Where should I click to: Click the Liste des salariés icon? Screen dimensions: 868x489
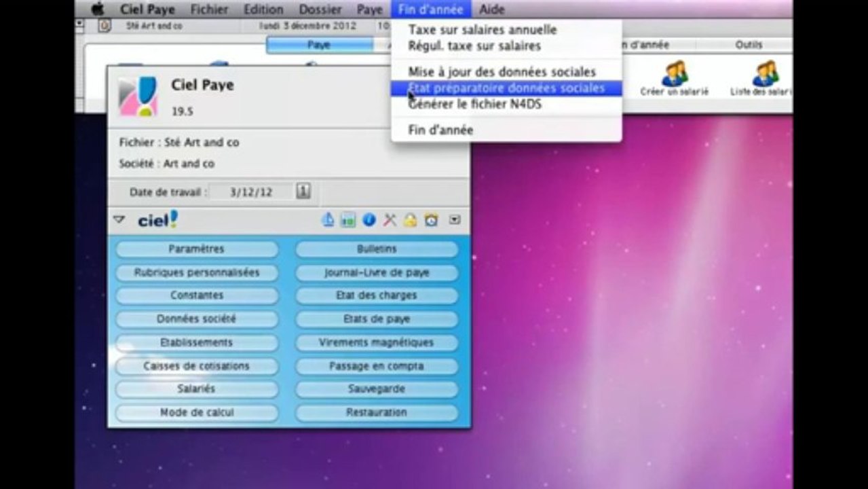[x=763, y=78]
